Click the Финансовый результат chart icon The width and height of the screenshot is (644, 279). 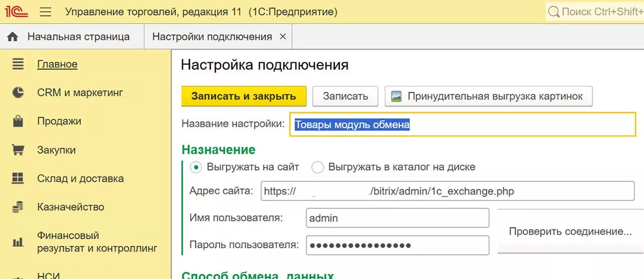coord(18,242)
